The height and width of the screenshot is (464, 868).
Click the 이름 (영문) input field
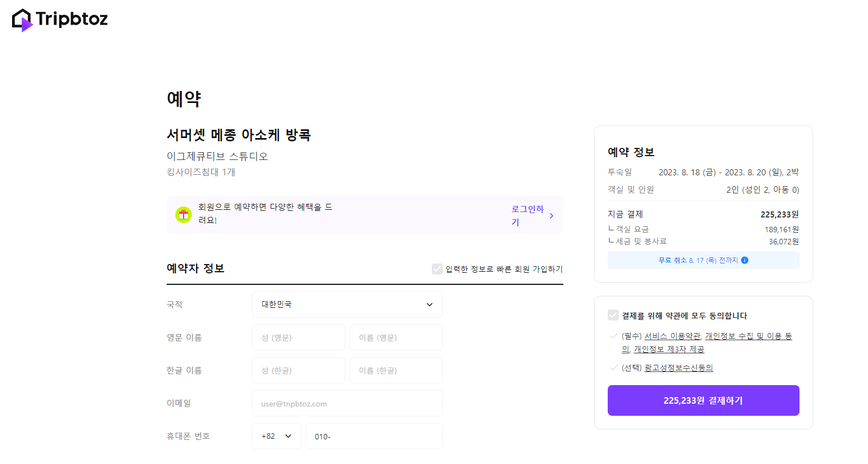pos(396,337)
